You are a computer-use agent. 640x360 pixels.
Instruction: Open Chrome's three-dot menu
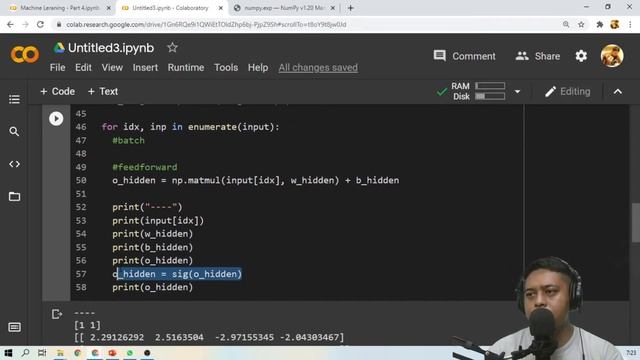point(630,24)
